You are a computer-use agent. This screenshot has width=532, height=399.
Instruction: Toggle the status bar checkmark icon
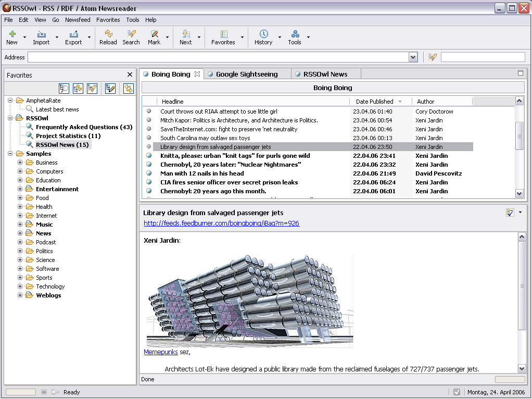coord(457,392)
